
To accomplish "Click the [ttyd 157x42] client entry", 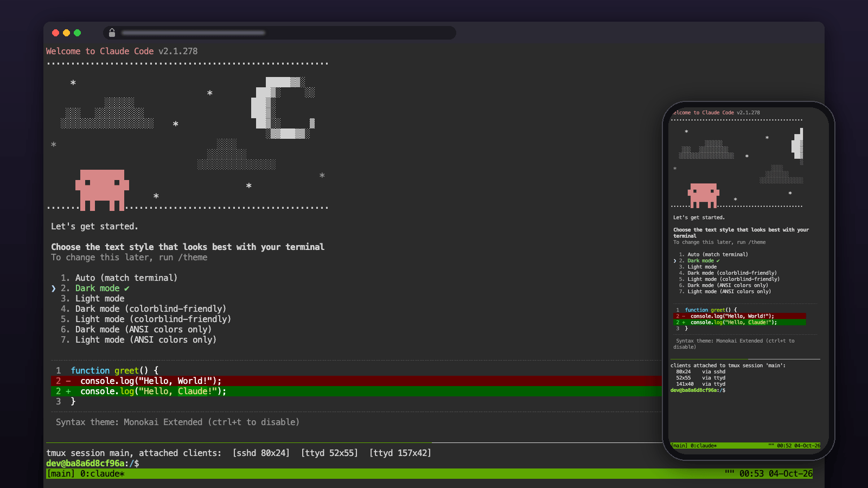I will [x=400, y=453].
